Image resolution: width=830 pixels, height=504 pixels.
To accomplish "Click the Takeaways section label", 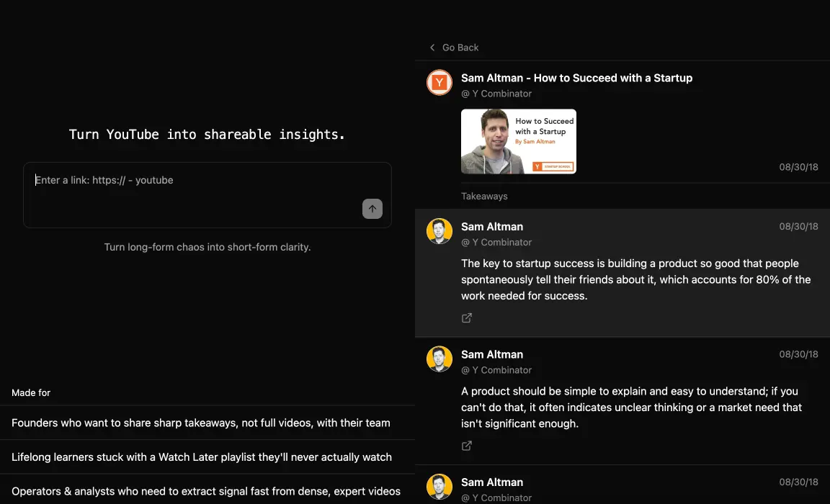I will click(484, 197).
